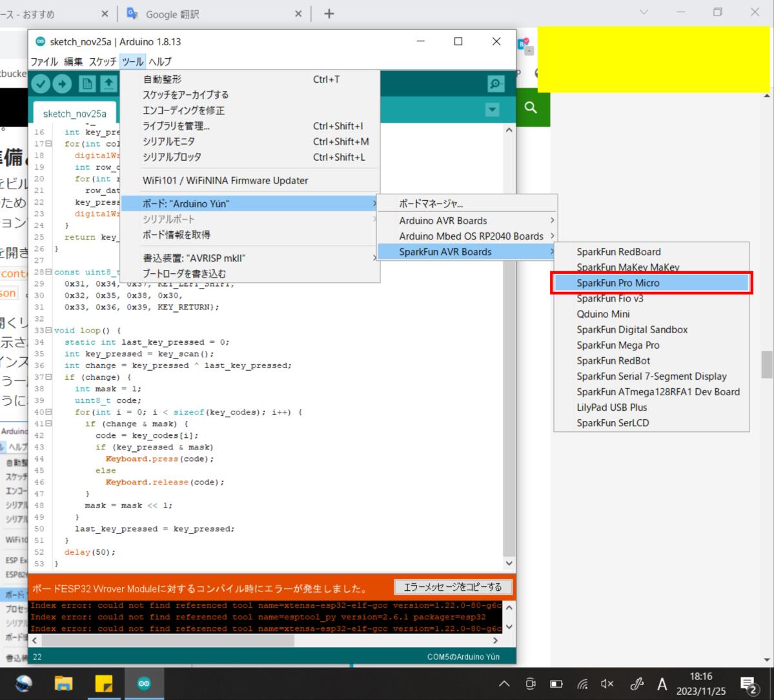Click the Upload arrow toolbar icon
Screen dimensions: 774x700
point(62,85)
